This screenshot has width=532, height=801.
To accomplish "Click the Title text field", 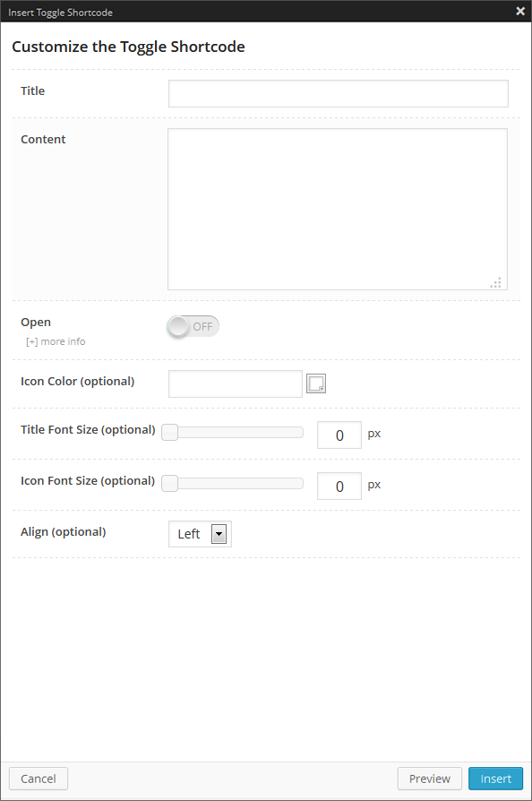I will click(339, 93).
